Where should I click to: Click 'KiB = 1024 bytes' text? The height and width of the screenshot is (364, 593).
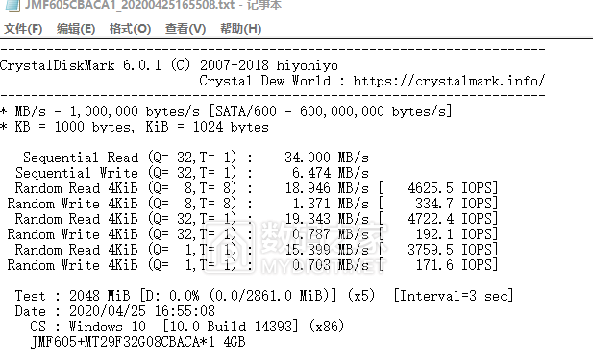coord(208,127)
